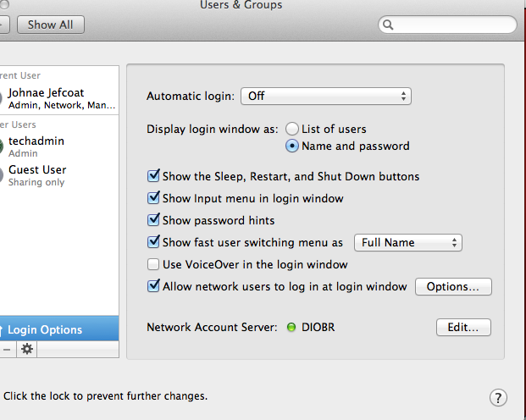Choose Name and password radio option
Screen dimensions: 526x420
pyautogui.click(x=292, y=146)
